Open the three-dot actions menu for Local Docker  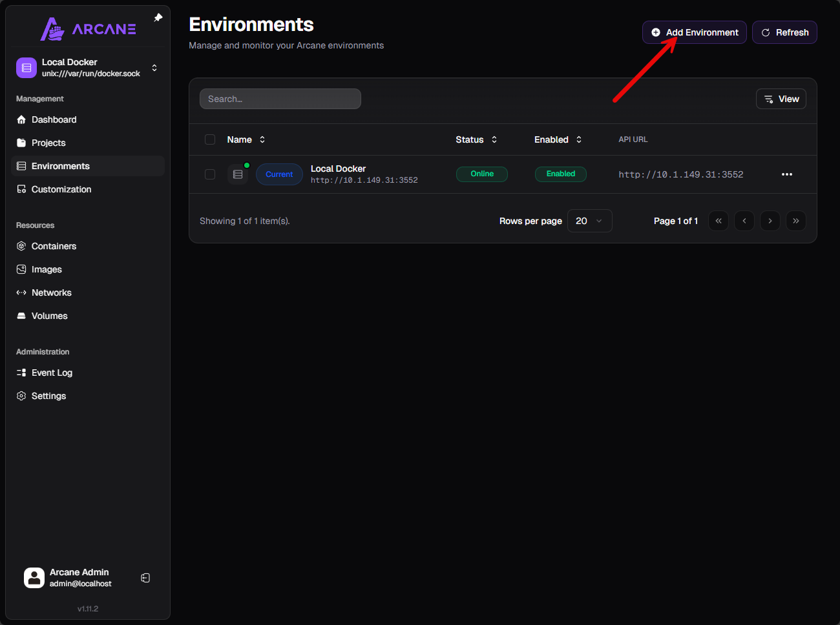click(x=787, y=174)
